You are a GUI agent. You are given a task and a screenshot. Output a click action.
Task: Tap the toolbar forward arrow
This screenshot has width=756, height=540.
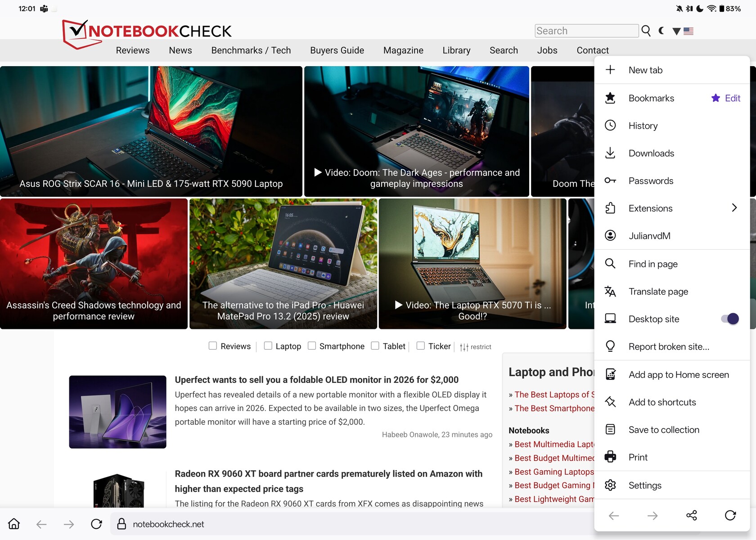(69, 524)
